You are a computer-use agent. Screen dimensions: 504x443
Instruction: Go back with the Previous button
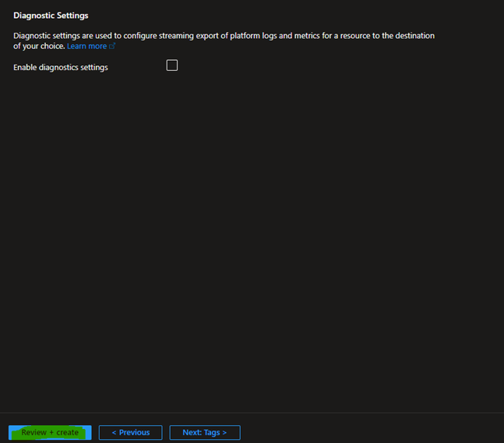(130, 432)
